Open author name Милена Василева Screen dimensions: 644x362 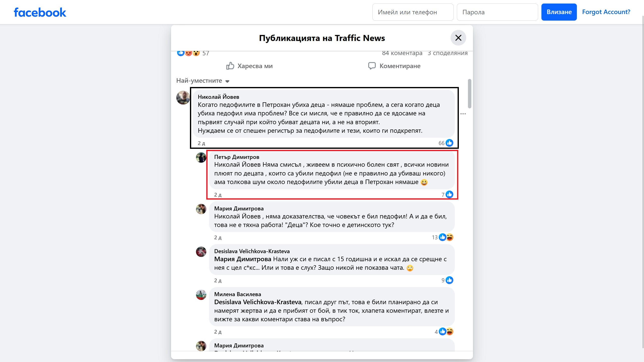pos(237,294)
